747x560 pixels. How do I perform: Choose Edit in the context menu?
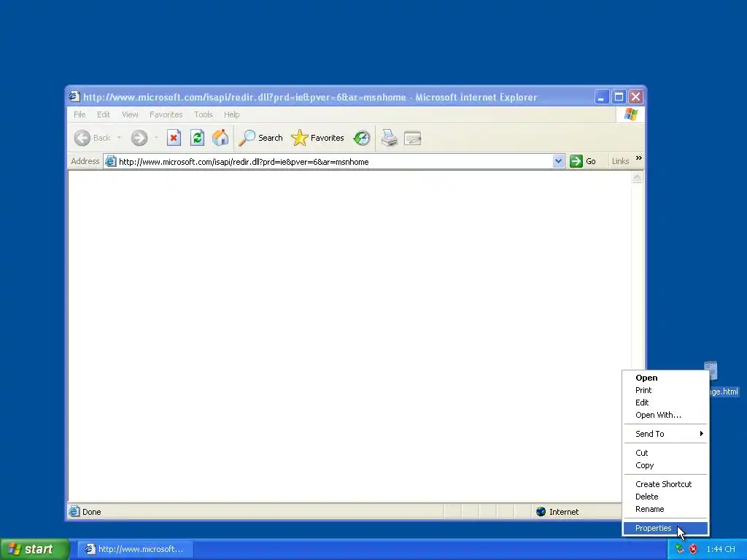pyautogui.click(x=665, y=402)
